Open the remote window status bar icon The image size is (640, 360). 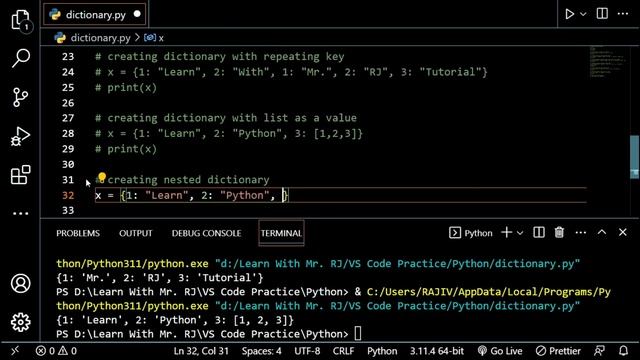tap(15, 351)
